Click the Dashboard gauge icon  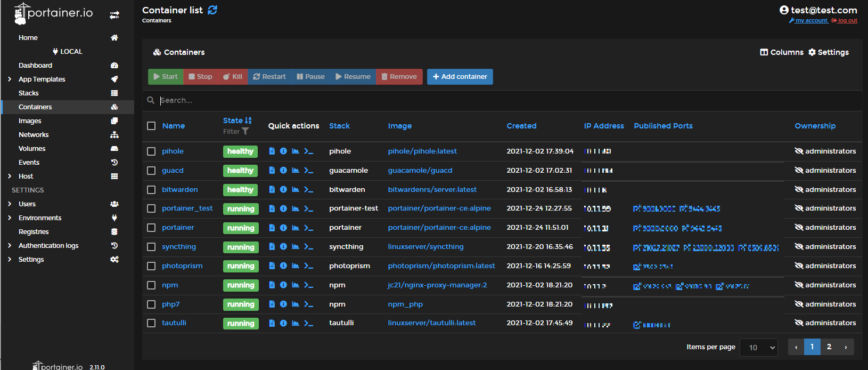[114, 66]
